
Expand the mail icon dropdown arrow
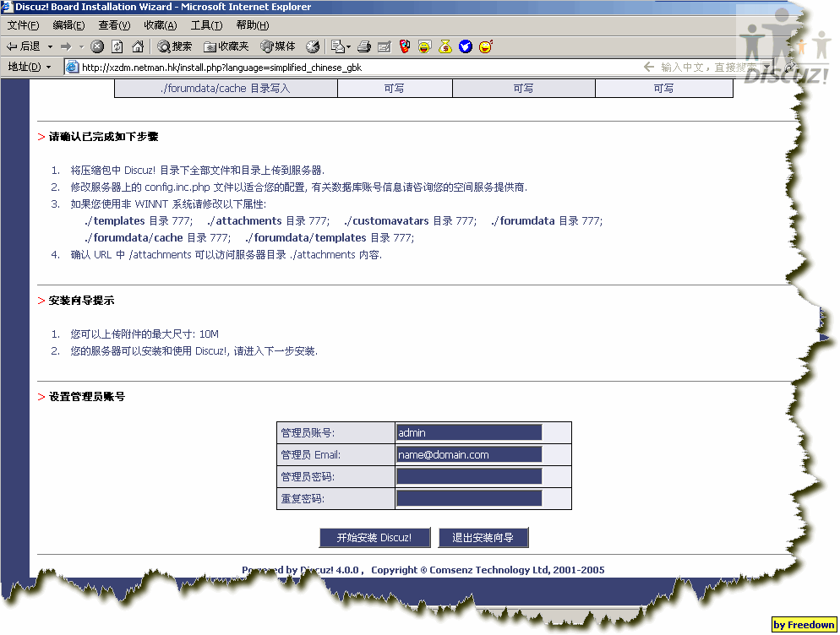(349, 47)
